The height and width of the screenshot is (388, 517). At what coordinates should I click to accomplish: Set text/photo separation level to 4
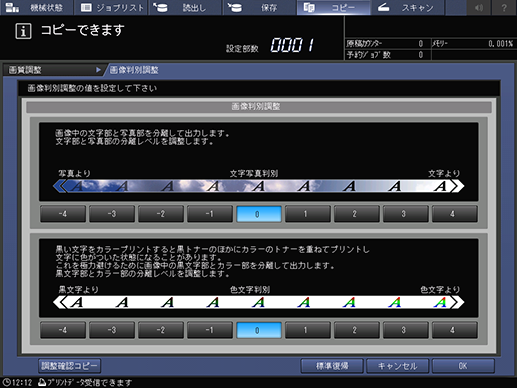(x=455, y=214)
